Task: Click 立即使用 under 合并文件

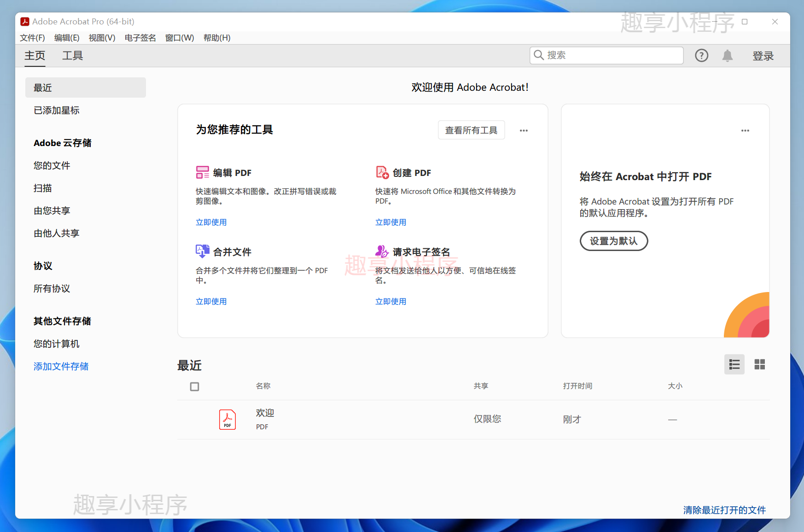Action: point(211,302)
